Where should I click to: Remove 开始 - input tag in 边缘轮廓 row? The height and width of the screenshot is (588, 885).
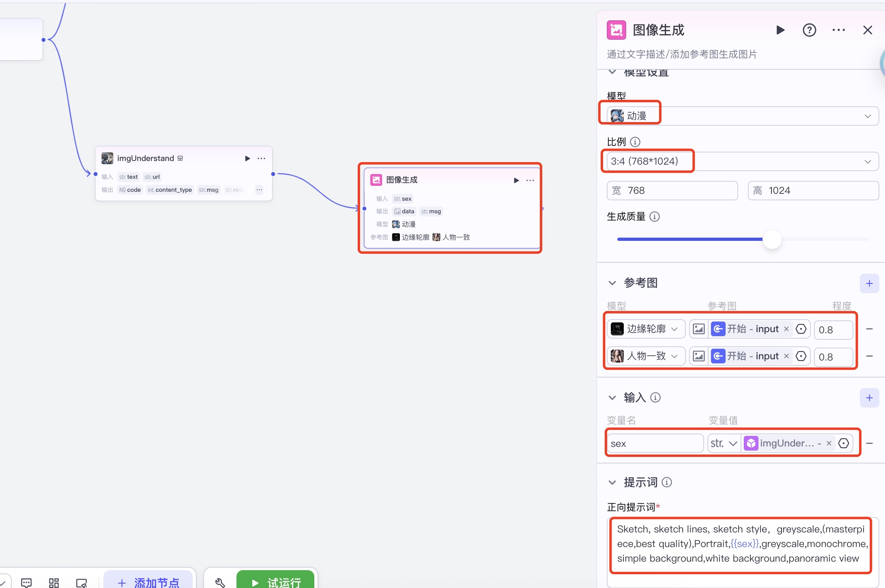786,329
